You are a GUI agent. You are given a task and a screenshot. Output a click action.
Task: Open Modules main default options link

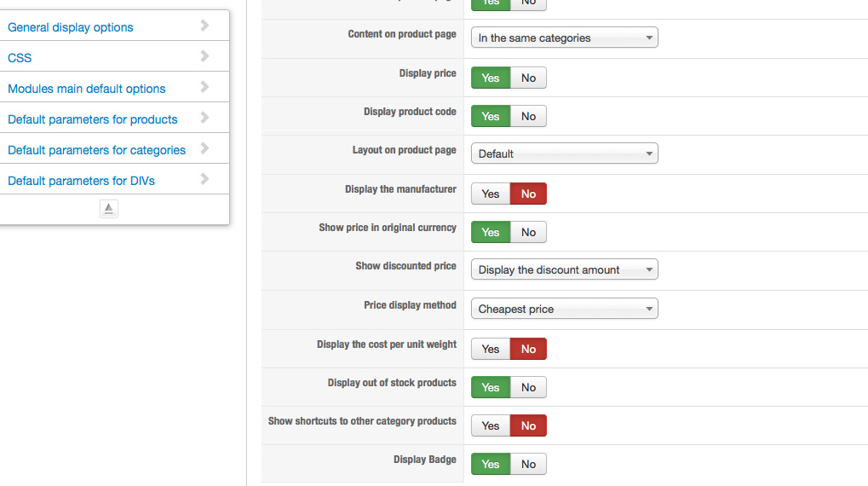(87, 89)
